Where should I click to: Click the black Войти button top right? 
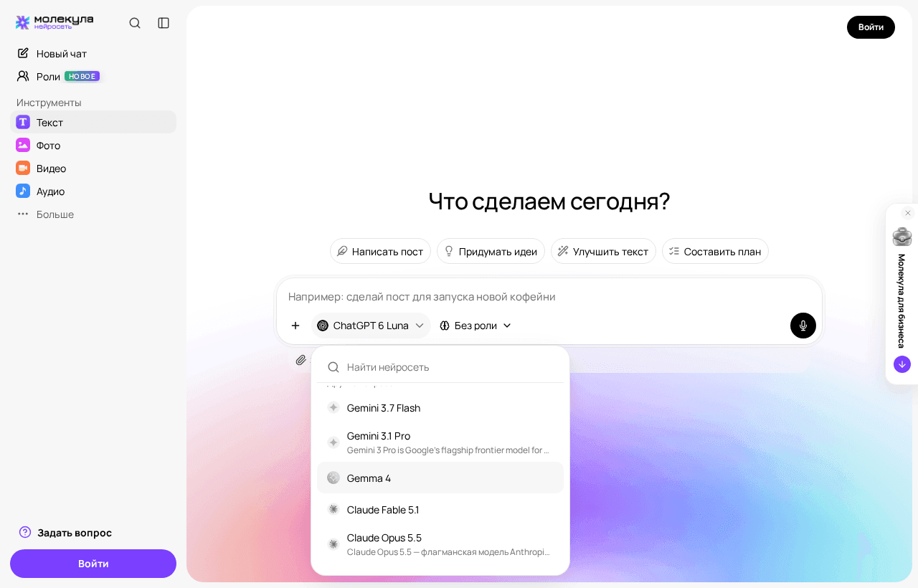[871, 27]
